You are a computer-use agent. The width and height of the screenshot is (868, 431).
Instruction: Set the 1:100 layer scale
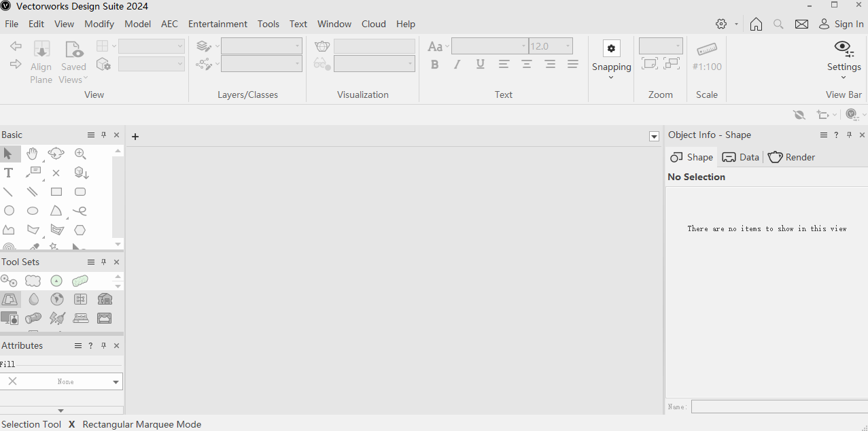[x=707, y=56]
